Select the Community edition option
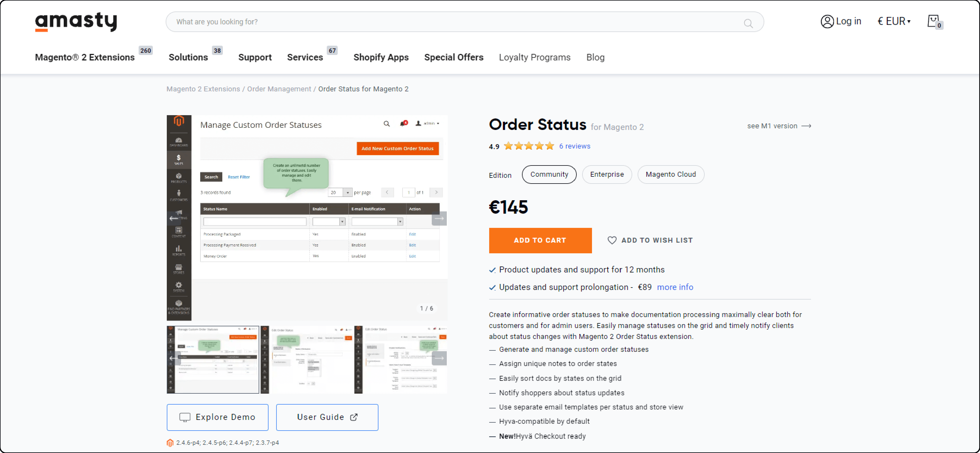Screen dimensions: 980x453 (x=549, y=174)
